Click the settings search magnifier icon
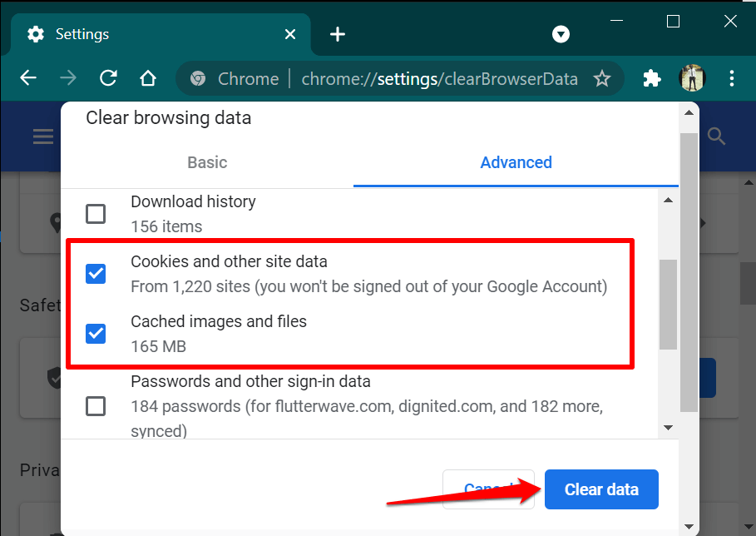 pos(716,136)
